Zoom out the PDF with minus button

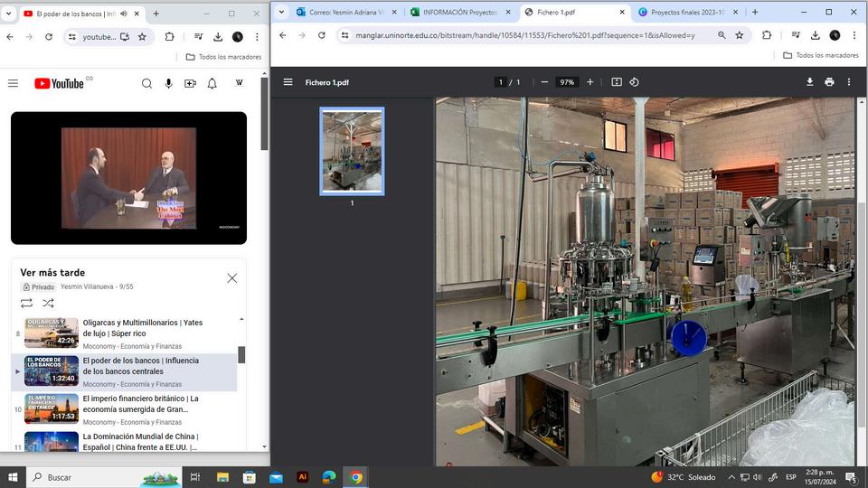pyautogui.click(x=544, y=82)
